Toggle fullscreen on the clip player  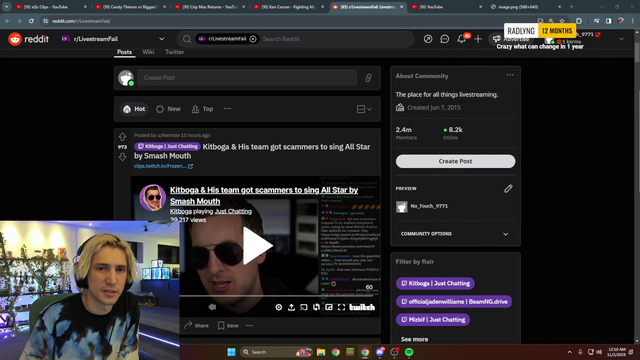(x=342, y=307)
